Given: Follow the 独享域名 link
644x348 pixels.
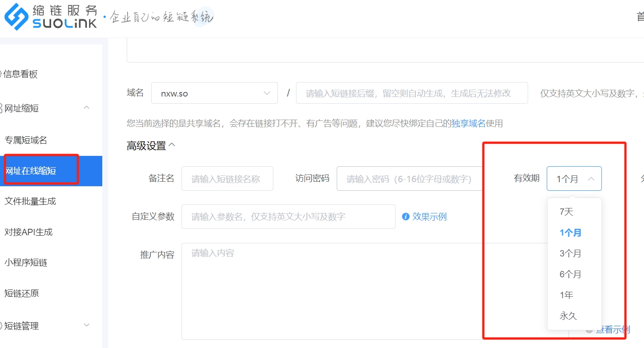Looking at the screenshot, I should click(x=468, y=123).
